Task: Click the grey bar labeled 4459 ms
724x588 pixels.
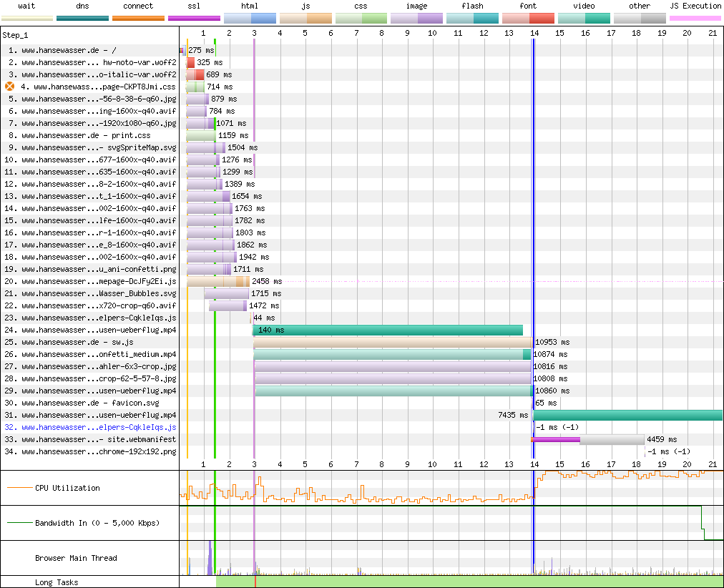Action: (612, 439)
